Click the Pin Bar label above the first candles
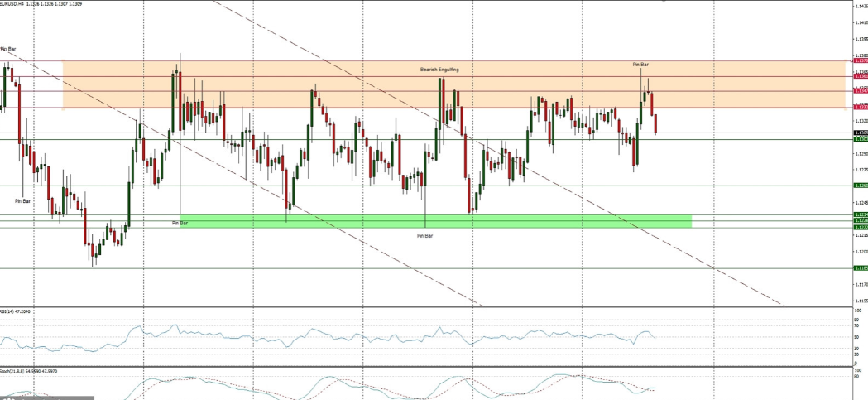Viewport: 868px width, 400px height. (x=8, y=50)
